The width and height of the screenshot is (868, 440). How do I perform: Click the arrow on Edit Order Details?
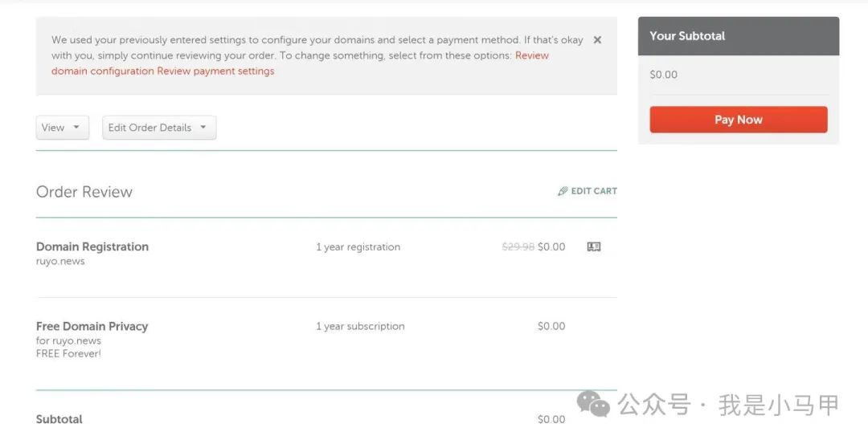tap(203, 127)
